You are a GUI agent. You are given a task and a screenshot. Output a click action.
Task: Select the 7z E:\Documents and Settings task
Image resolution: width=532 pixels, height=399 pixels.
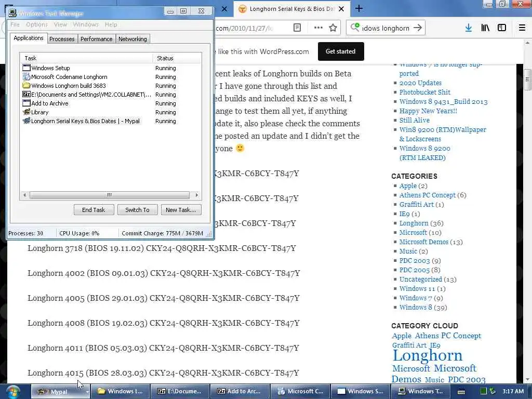pos(110,95)
